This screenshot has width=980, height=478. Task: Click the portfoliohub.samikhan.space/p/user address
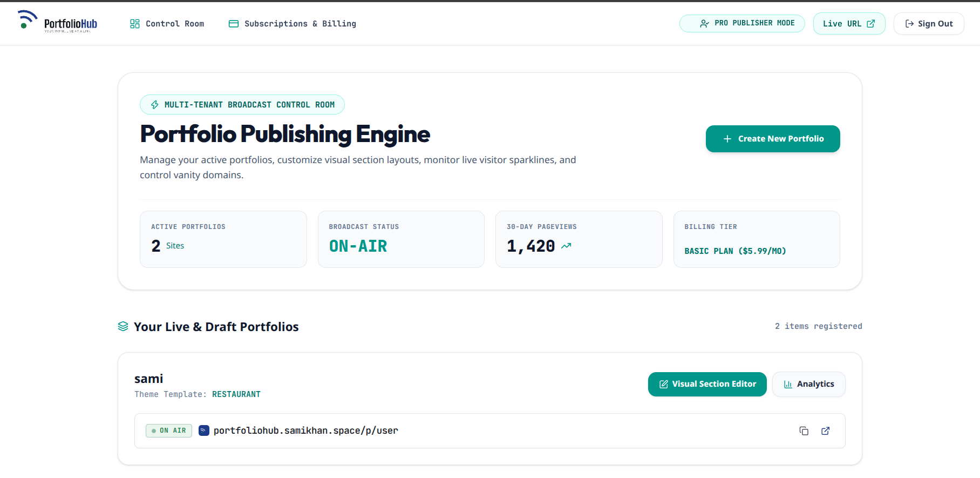tap(306, 430)
